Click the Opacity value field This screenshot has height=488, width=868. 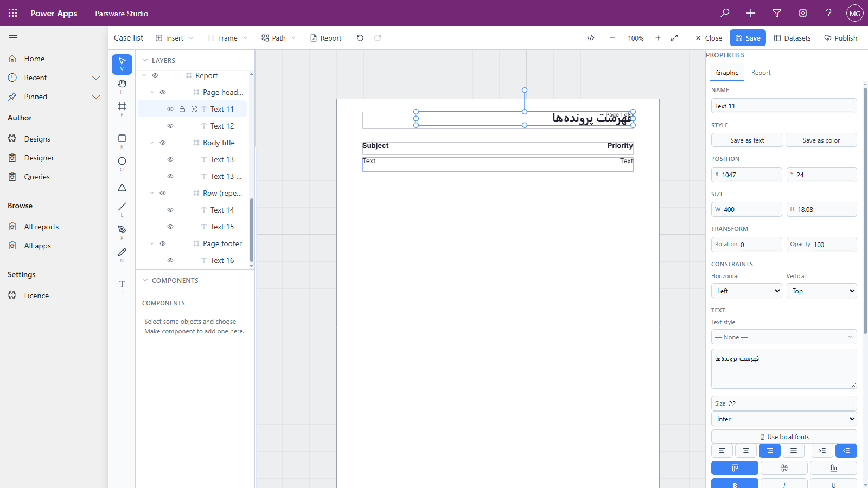[821, 245]
